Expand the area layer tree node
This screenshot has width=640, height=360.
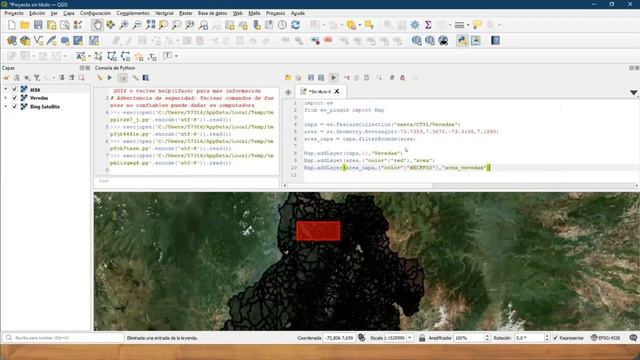coord(6,89)
